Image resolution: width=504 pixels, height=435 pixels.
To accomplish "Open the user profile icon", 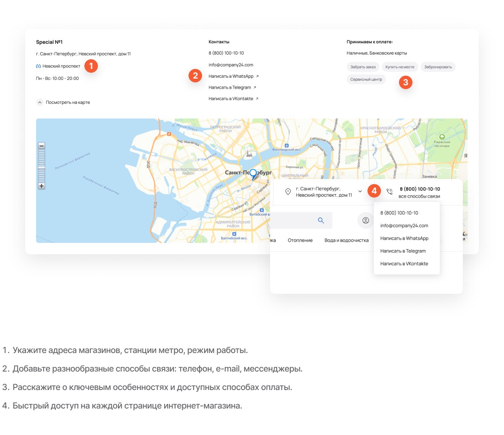I will point(365,220).
